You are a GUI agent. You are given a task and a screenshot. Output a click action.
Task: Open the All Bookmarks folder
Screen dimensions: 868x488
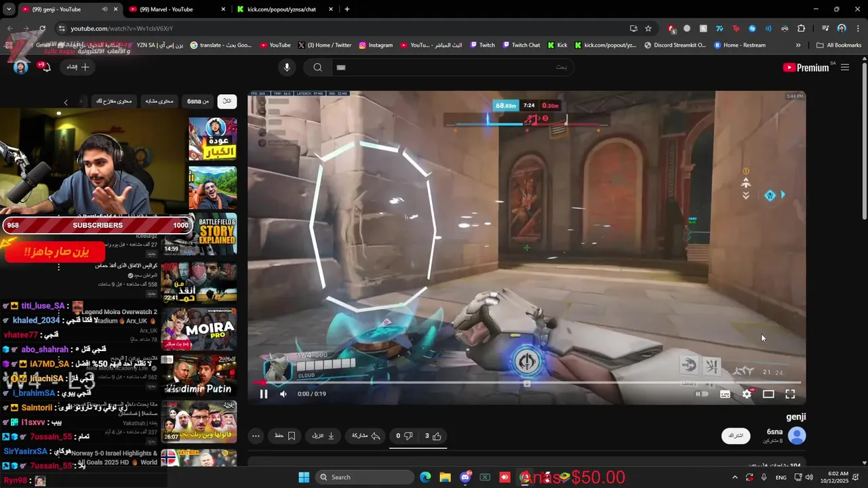pos(839,45)
